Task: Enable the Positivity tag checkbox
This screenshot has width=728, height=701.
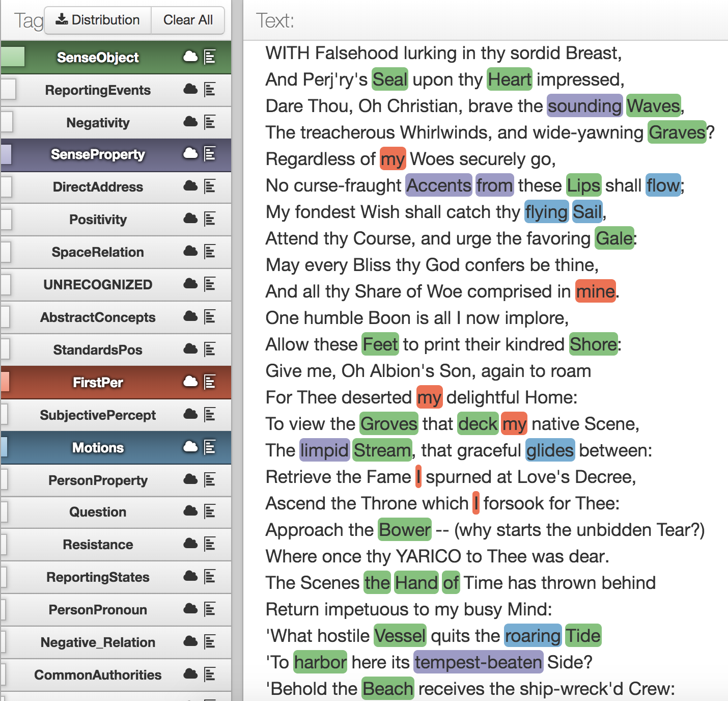Action: [7, 220]
